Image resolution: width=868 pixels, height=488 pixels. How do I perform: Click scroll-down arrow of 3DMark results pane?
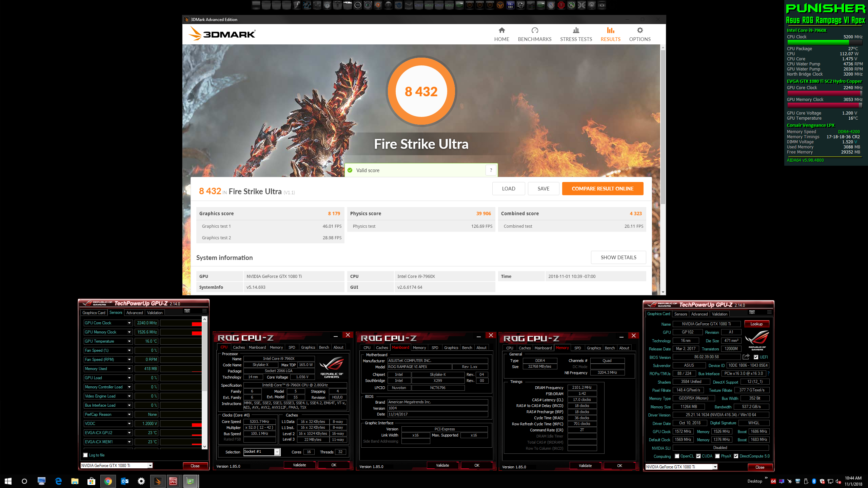pyautogui.click(x=663, y=292)
